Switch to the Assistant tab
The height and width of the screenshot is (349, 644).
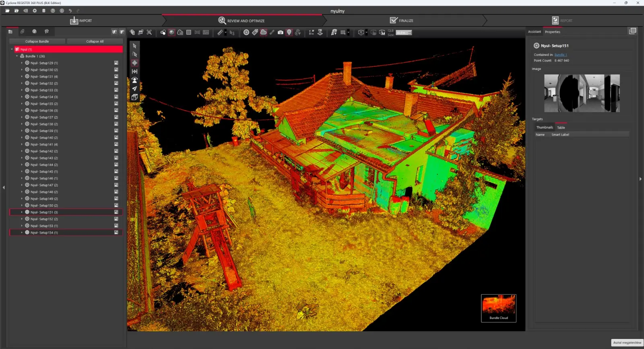click(534, 32)
